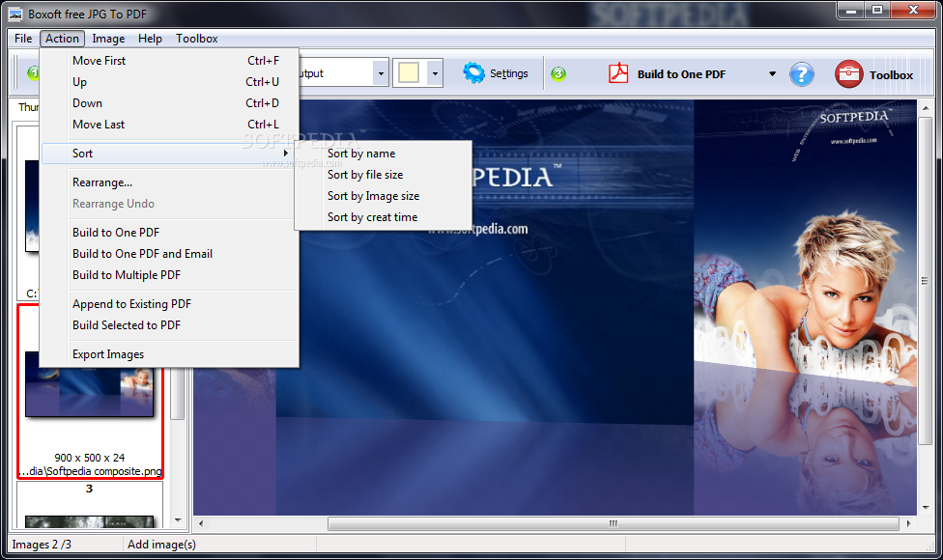
Task: Open the Toolbox menu
Action: (x=197, y=39)
